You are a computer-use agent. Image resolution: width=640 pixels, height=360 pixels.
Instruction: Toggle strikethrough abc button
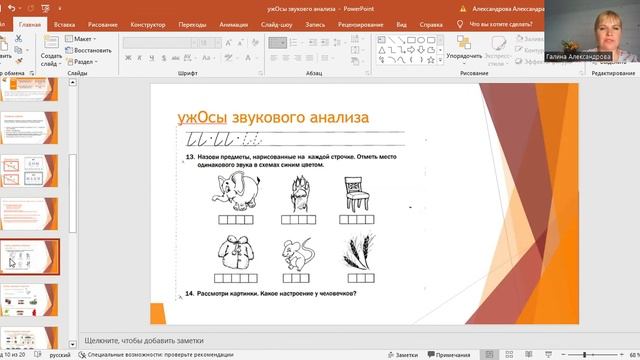coord(176,58)
